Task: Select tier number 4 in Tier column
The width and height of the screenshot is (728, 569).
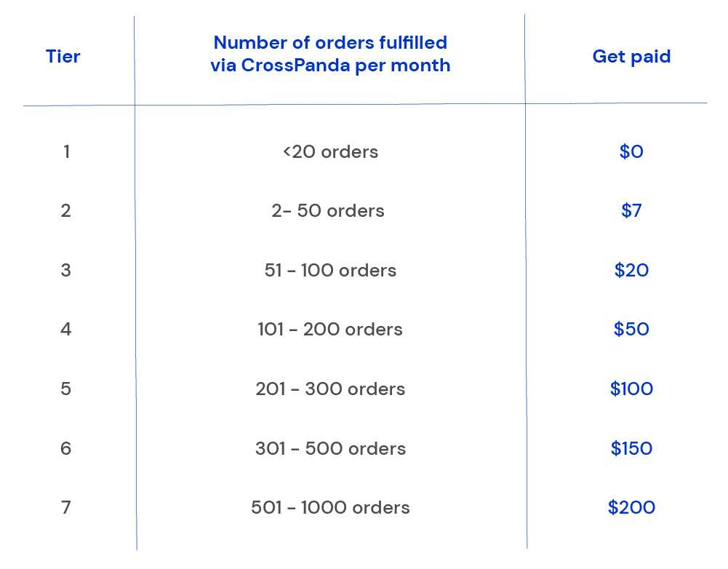Action: 66,330
